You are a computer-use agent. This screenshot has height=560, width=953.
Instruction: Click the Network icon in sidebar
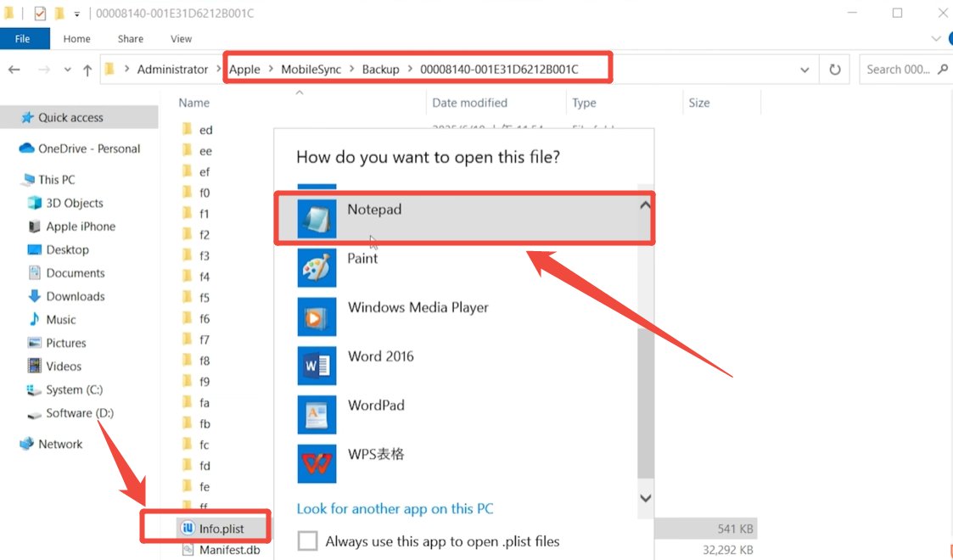pos(27,444)
